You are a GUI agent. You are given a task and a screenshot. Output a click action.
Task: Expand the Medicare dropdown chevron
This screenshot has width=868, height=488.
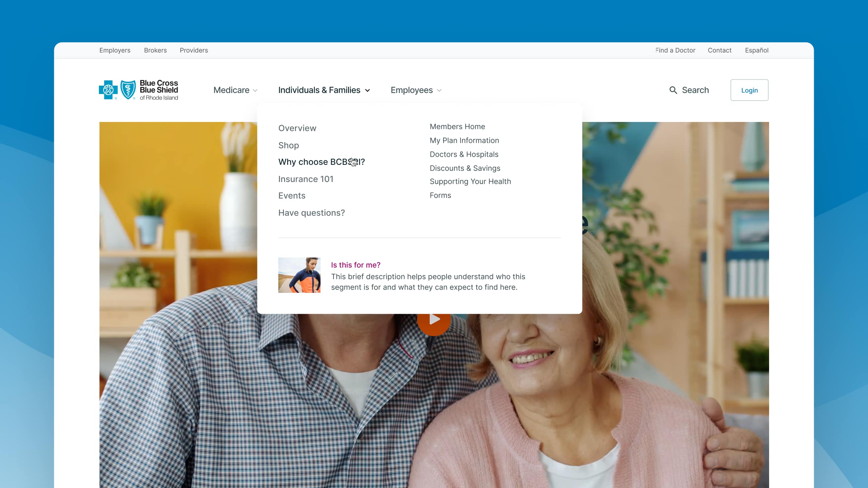click(255, 91)
